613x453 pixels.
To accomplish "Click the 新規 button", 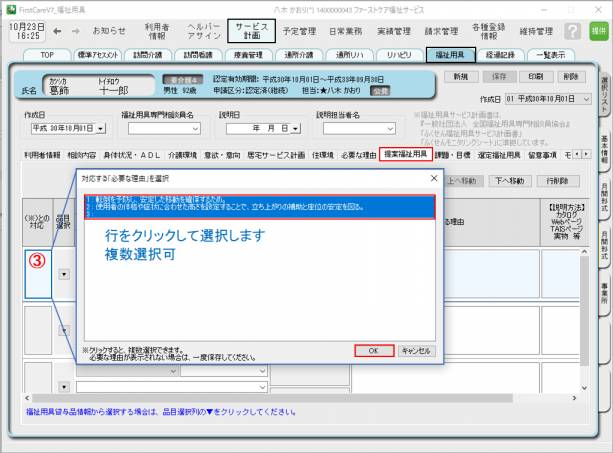I will (459, 76).
